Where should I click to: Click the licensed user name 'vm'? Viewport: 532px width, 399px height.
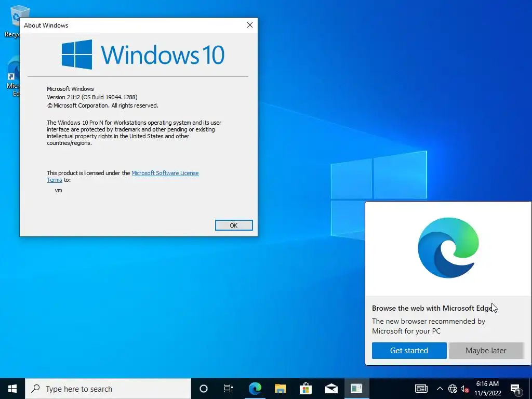click(x=58, y=190)
